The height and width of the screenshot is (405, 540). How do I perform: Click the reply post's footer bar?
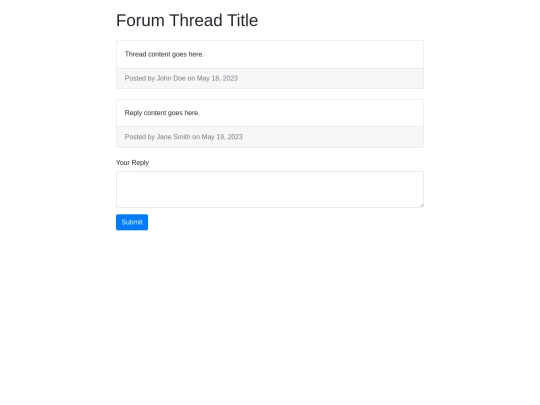coord(270,137)
